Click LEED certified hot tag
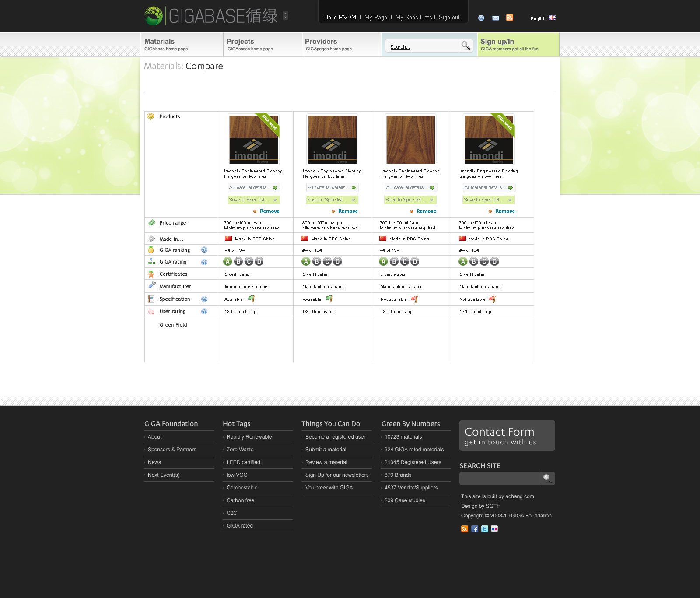This screenshot has height=598, width=700. point(243,462)
